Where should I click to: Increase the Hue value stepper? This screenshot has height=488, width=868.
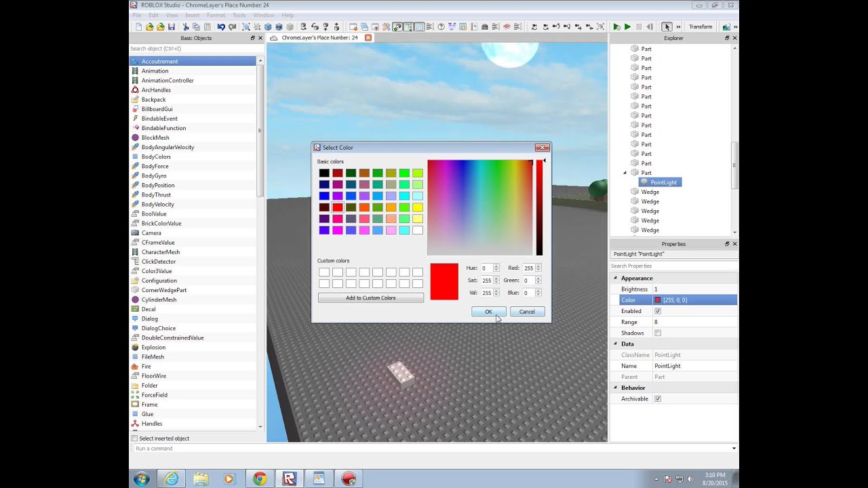click(496, 266)
